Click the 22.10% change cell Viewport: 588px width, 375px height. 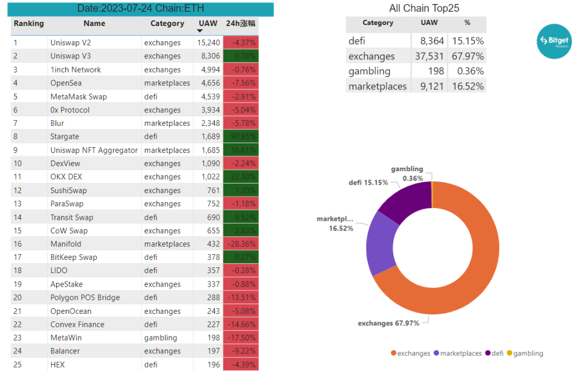tap(241, 177)
